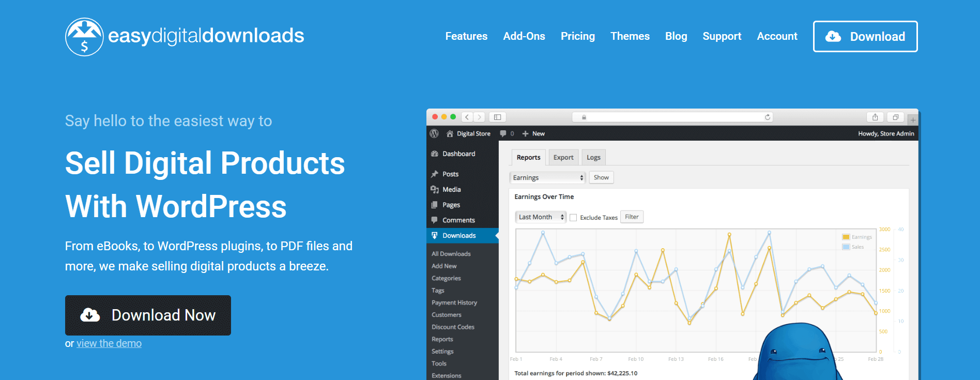Click the Downloads icon in sidebar
This screenshot has width=980, height=380.
pyautogui.click(x=435, y=235)
